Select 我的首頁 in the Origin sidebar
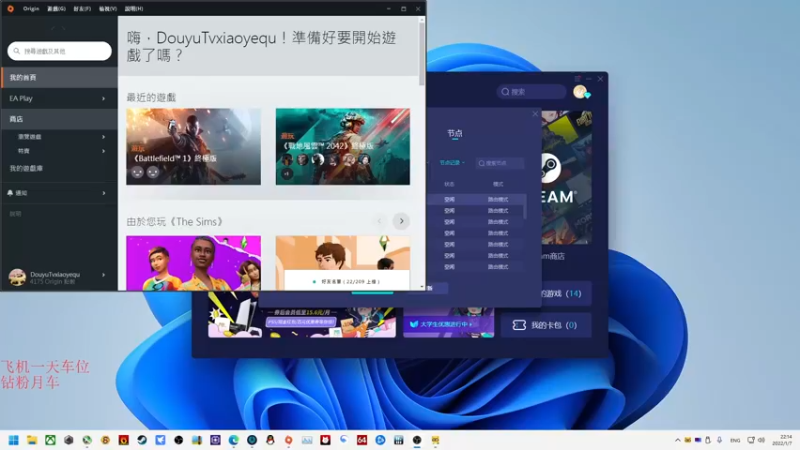This screenshot has width=800, height=450. pyautogui.click(x=59, y=78)
